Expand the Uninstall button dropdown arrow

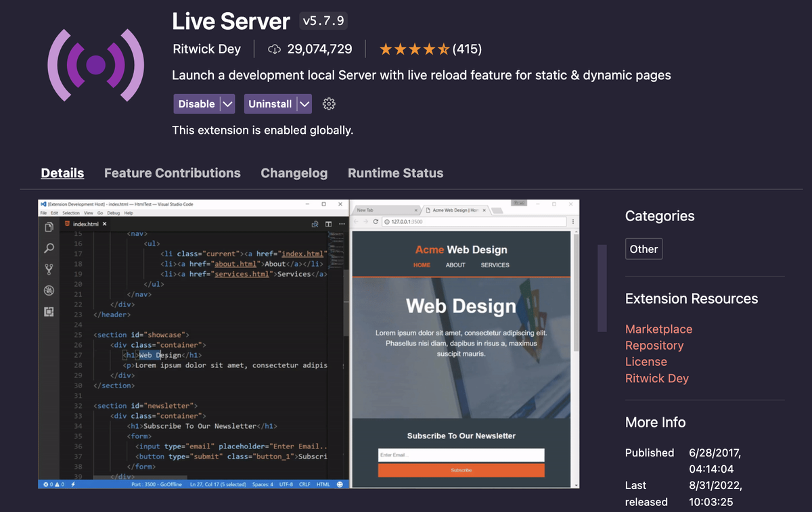coord(304,104)
